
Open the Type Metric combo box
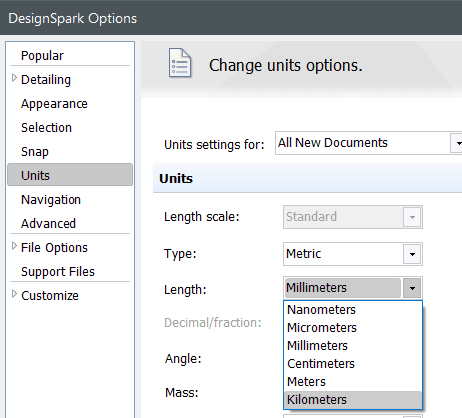pyautogui.click(x=353, y=254)
